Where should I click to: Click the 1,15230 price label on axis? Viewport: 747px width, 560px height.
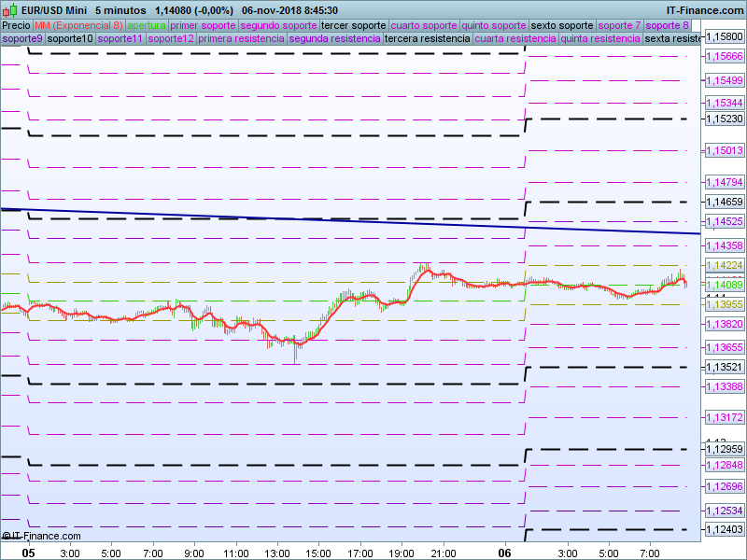coord(725,119)
